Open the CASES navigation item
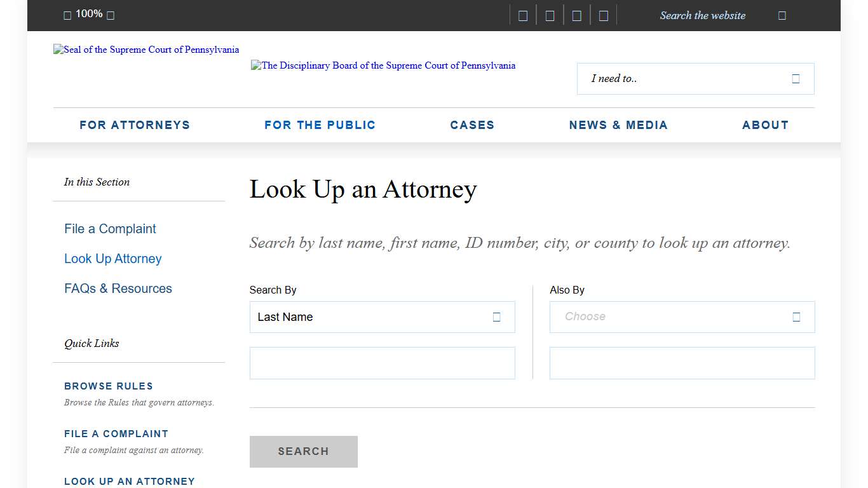This screenshot has height=488, width=868. pyautogui.click(x=472, y=125)
